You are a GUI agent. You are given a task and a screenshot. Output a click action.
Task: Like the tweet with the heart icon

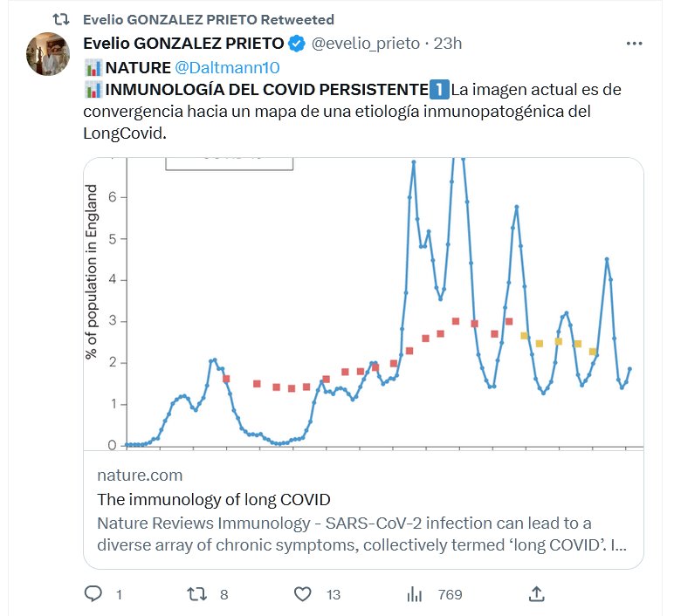coord(302,594)
